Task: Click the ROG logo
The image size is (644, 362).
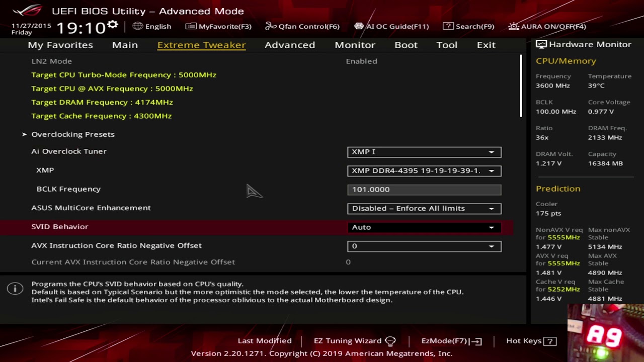Action: pos(27,11)
